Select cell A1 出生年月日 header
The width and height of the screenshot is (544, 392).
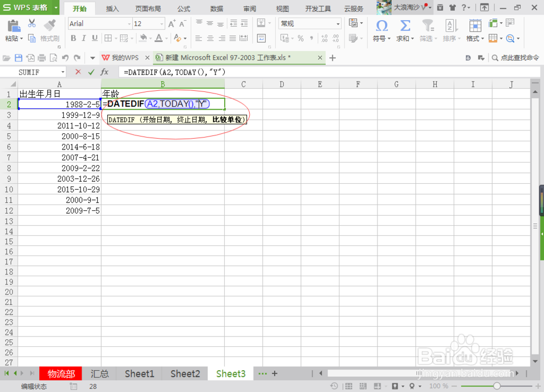tap(59, 94)
